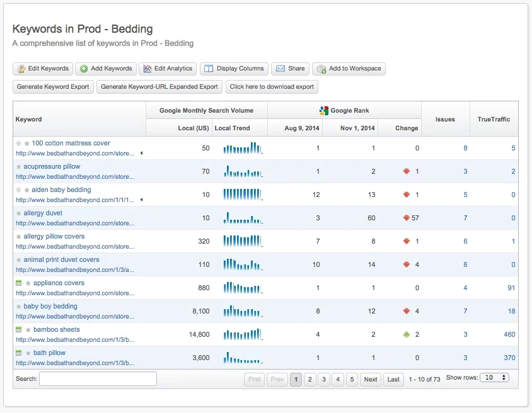Toggle the star beside bamboo sheets
532x413 pixels.
click(x=28, y=329)
